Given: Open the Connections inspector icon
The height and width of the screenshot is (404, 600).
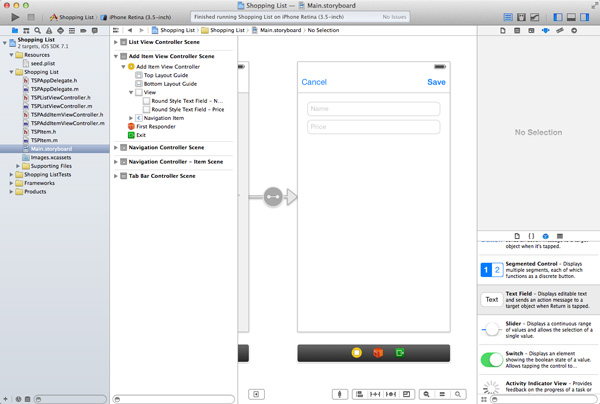Looking at the screenshot, I should [574, 31].
